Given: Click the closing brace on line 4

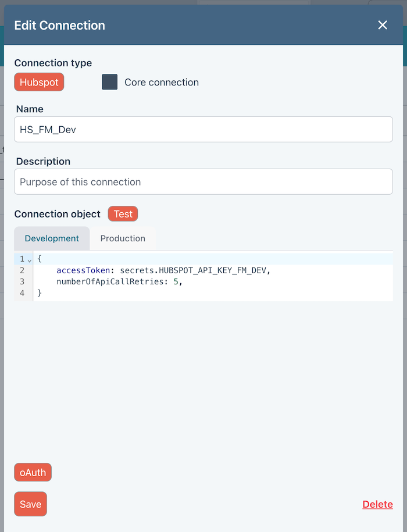Looking at the screenshot, I should point(40,293).
